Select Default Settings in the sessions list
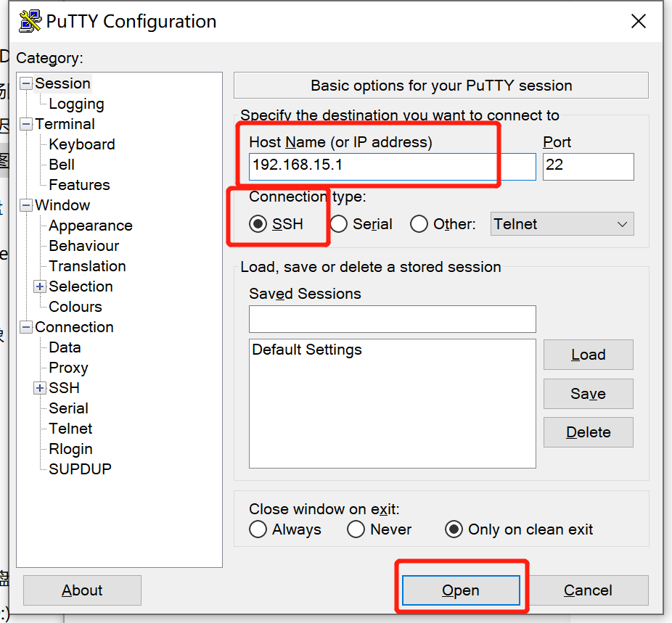The image size is (672, 623). [x=307, y=350]
